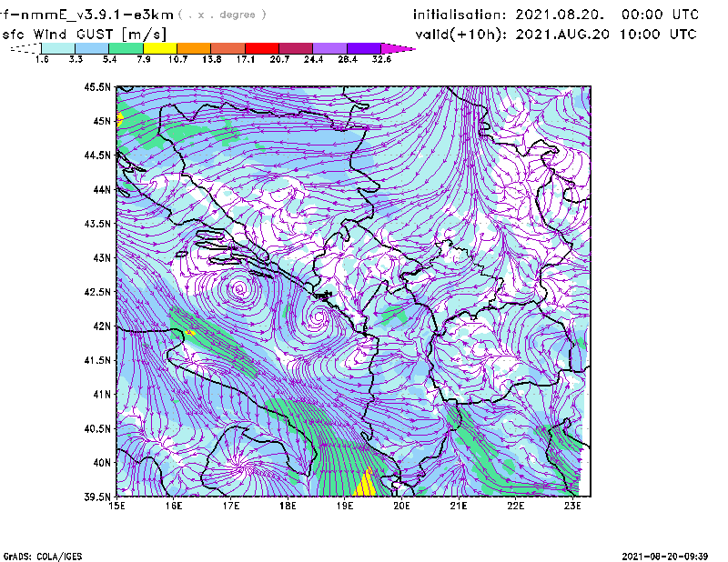Click the latitude label "40.5N"
The image size is (728, 562).
(x=98, y=429)
